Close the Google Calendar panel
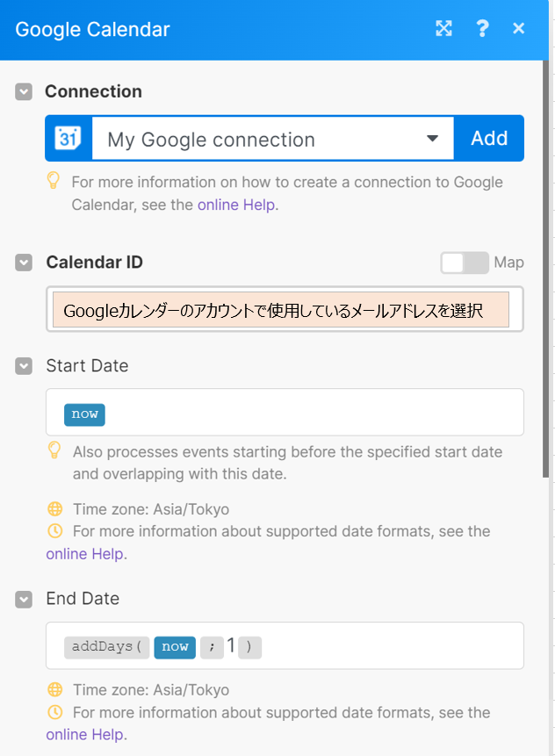The height and width of the screenshot is (756, 555). click(x=518, y=28)
